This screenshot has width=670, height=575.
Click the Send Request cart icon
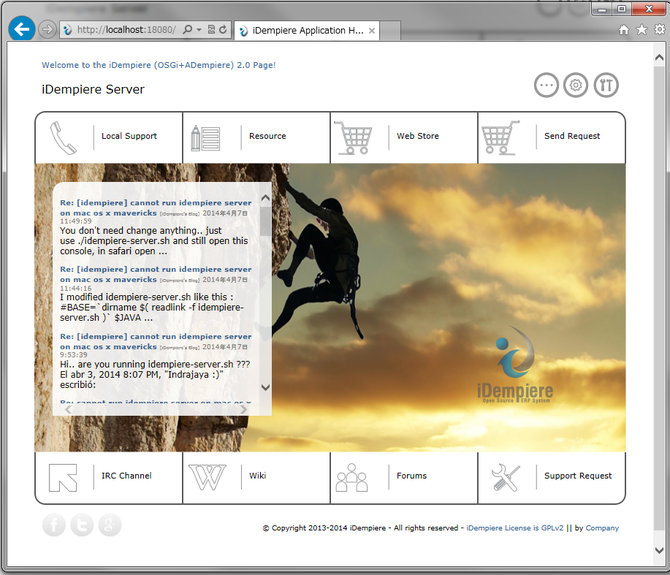click(500, 138)
